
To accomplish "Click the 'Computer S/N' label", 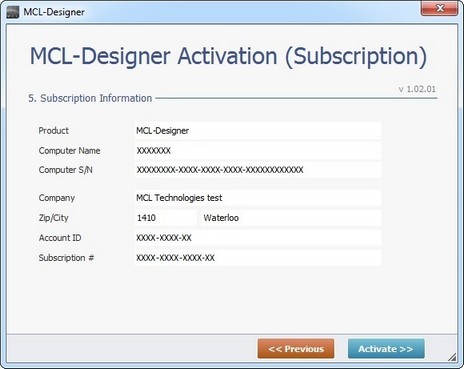I will (66, 170).
